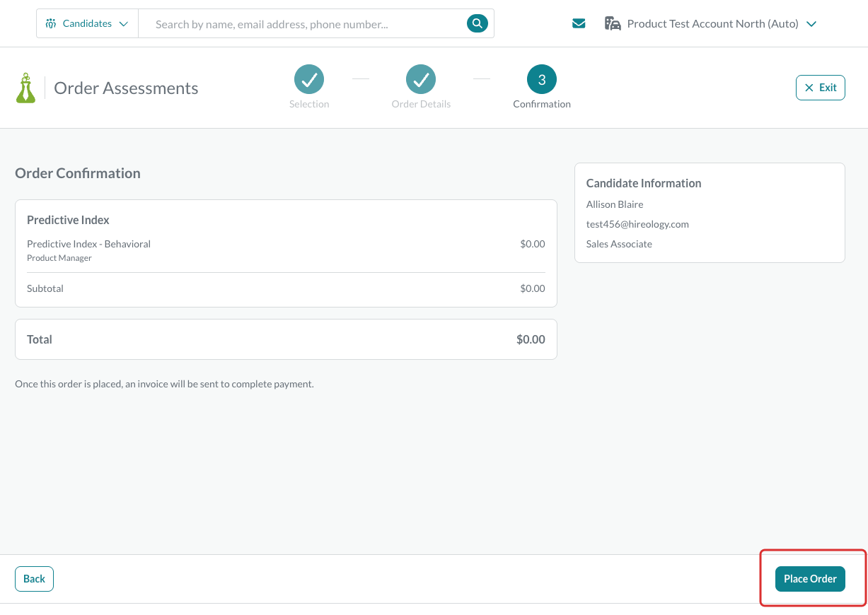Click the Back button
The image size is (868, 615).
click(x=34, y=579)
